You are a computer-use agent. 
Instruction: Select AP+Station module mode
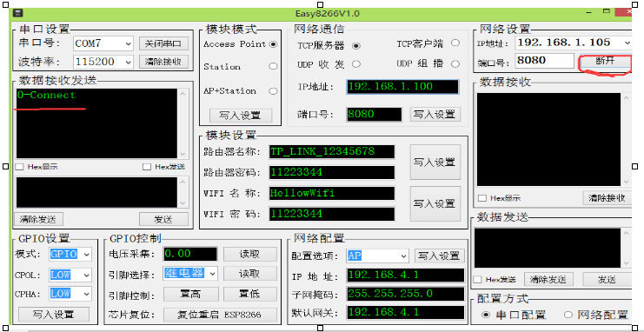pos(273,91)
